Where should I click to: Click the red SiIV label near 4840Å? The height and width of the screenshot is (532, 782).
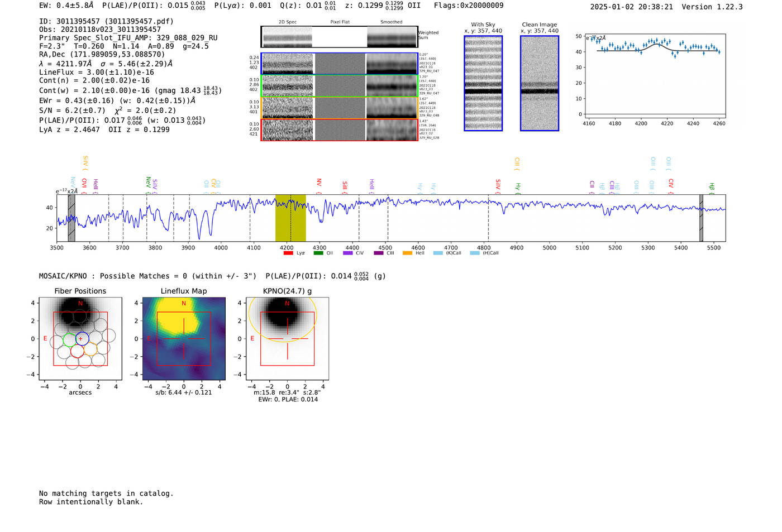point(498,186)
